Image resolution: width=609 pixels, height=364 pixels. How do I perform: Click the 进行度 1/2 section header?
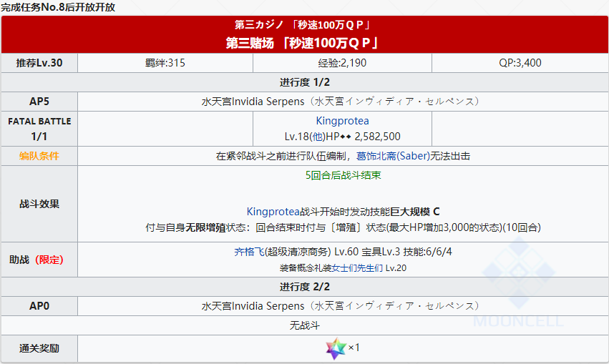305,82
